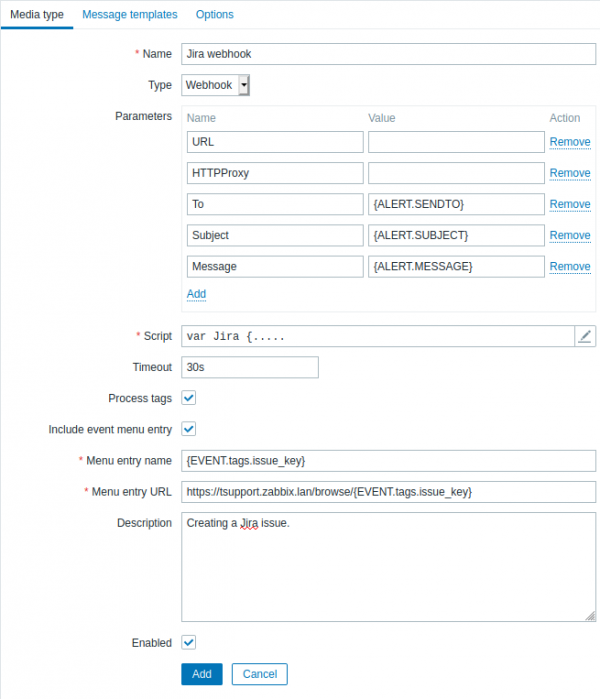600x699 pixels.
Task: Expand the Type dropdown showing Webhook
Action: 215,86
